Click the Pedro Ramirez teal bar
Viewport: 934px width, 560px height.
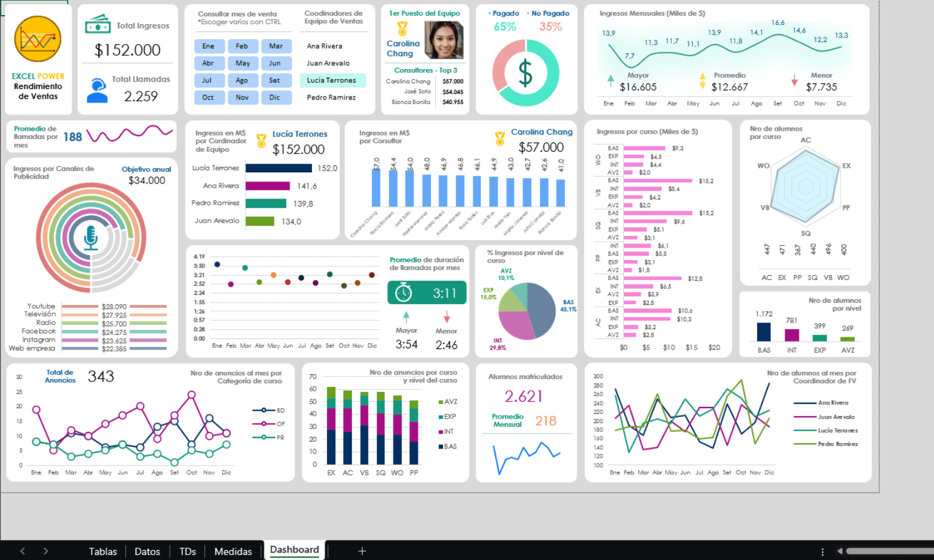[x=266, y=203]
